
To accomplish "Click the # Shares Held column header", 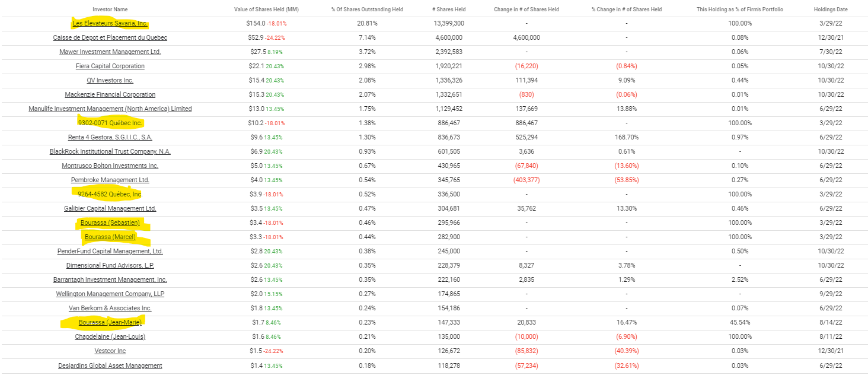I will point(449,9).
